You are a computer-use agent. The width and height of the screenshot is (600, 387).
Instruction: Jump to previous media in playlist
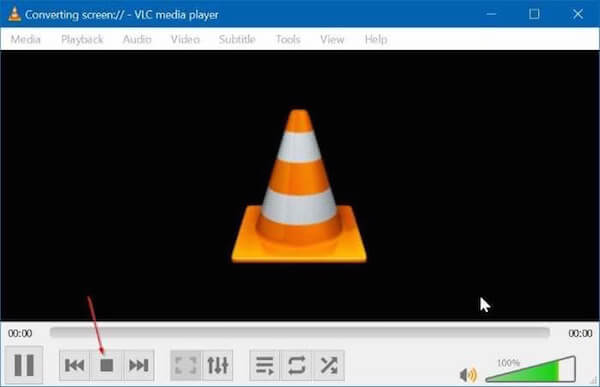[x=75, y=365]
